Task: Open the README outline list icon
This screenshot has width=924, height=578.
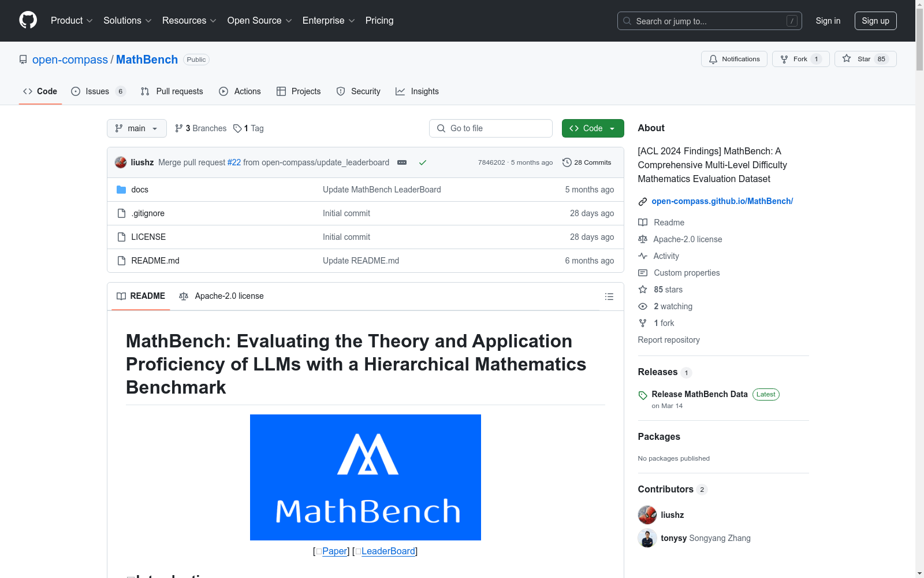Action: (x=609, y=296)
